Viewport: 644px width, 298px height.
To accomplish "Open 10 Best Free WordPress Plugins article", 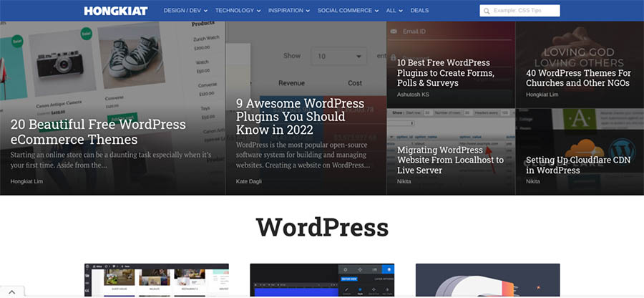I will [444, 72].
